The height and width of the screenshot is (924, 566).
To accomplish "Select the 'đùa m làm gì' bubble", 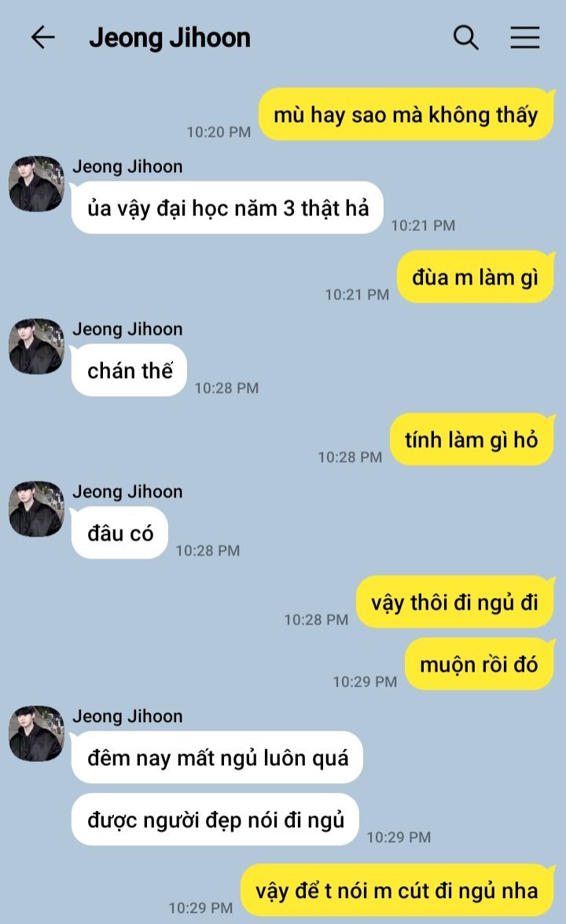I will (475, 277).
